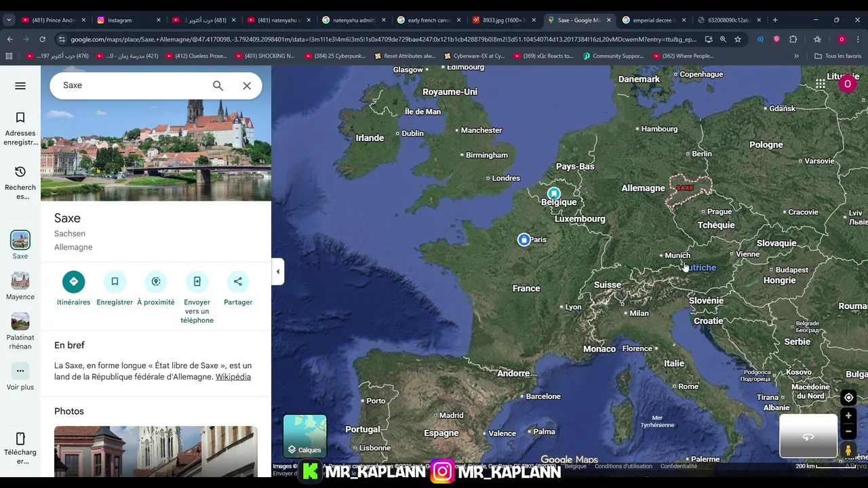Click the Munich city label

[x=677, y=256]
